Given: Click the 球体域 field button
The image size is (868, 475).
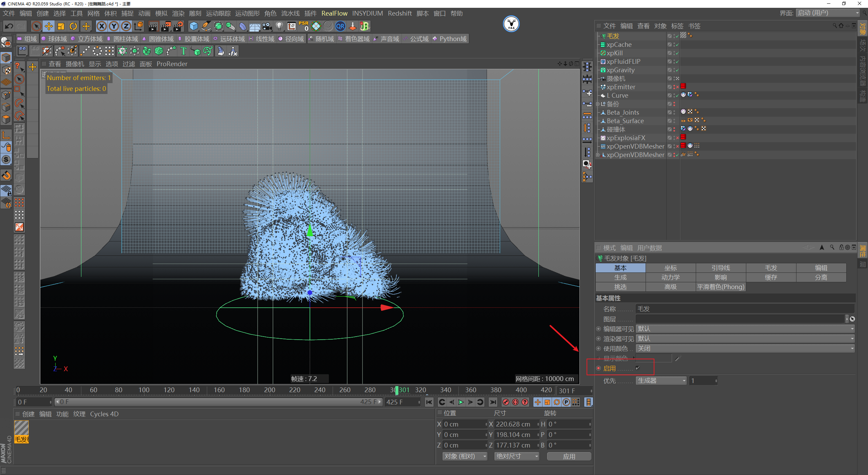Looking at the screenshot, I should 54,39.
